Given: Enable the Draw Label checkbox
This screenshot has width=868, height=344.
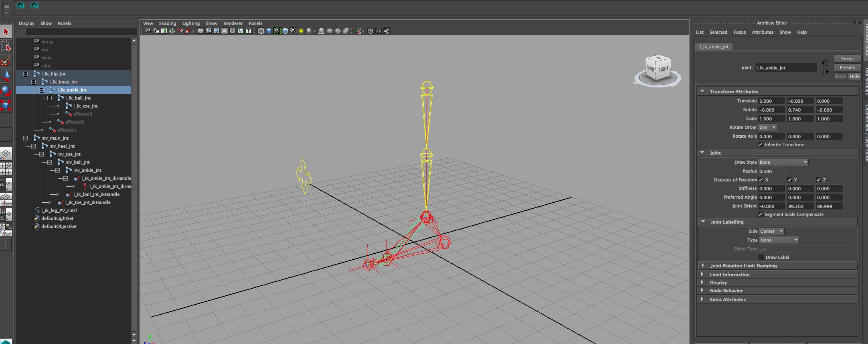Looking at the screenshot, I should click(x=761, y=257).
